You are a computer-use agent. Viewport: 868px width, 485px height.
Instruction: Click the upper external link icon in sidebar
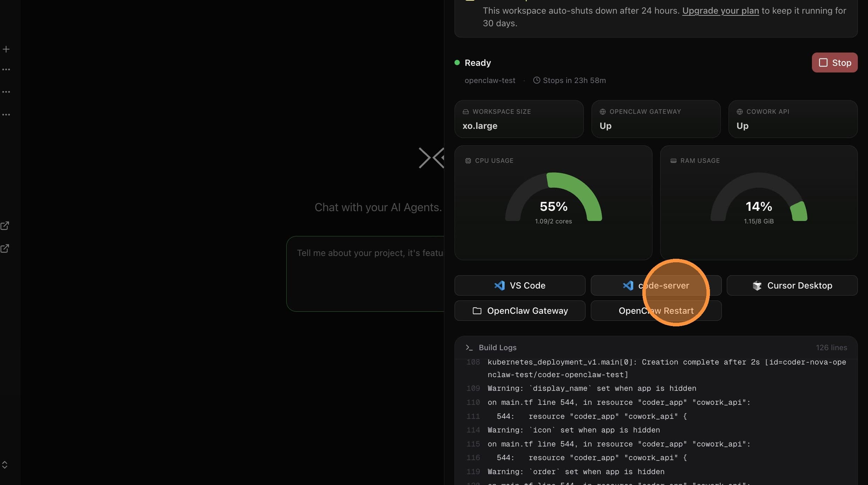(5, 226)
